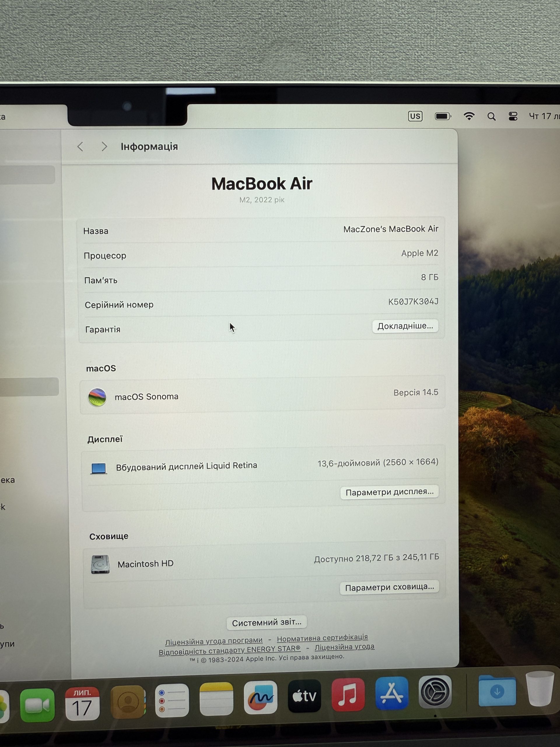The height and width of the screenshot is (747, 560).
Task: Click the Системний звіт… button
Action: pos(267,622)
